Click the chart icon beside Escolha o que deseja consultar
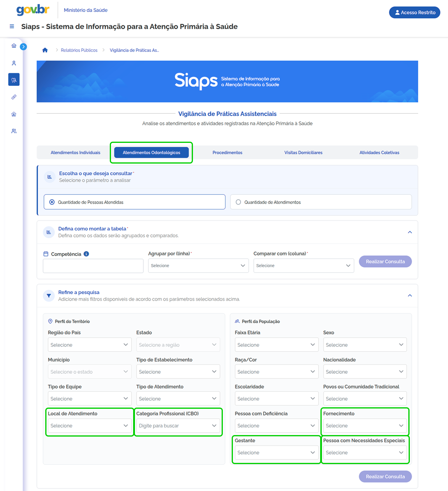 pyautogui.click(x=50, y=177)
